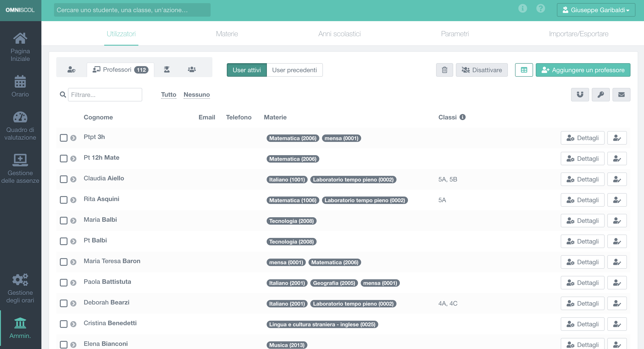Click the magnet merge icon button

coord(580,95)
